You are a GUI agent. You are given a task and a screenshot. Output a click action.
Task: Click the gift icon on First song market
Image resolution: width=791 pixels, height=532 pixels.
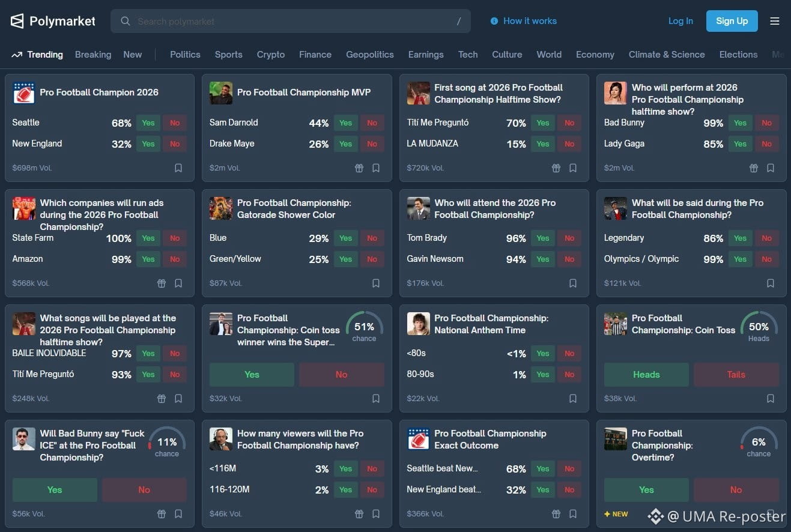556,168
